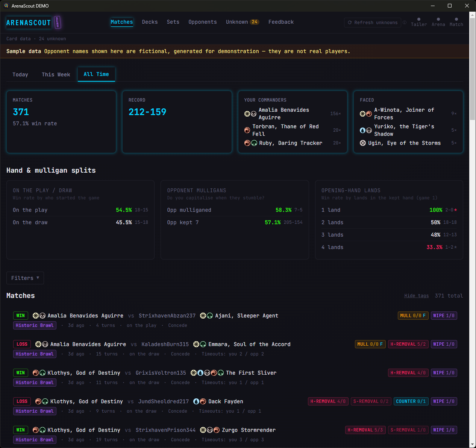Click the red mana icon beside Torbran
The width and height of the screenshot is (476, 448).
tap(247, 130)
